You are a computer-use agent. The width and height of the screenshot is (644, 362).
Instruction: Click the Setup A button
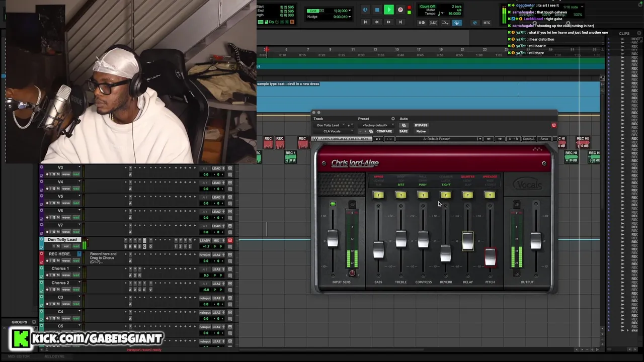click(x=528, y=139)
